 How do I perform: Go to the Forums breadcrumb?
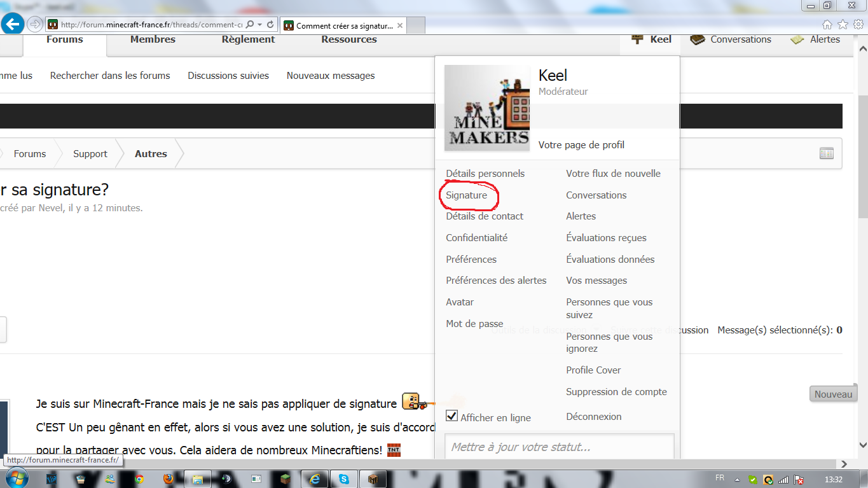30,154
